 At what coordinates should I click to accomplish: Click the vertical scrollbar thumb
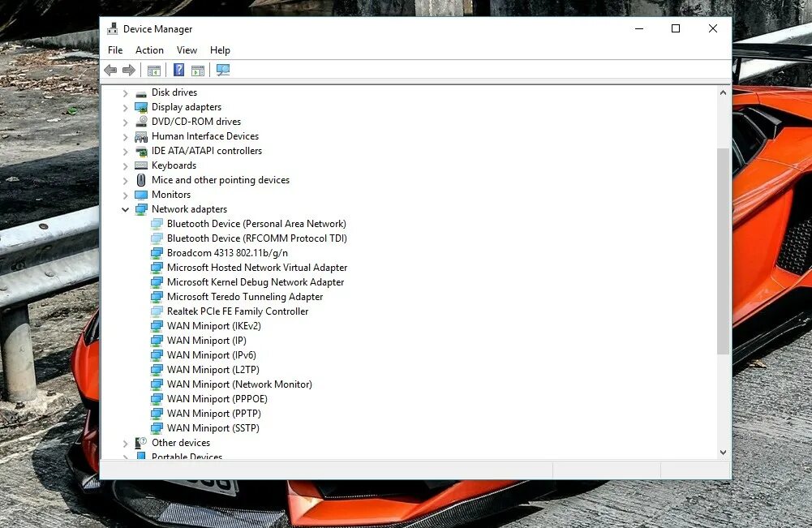(723, 251)
